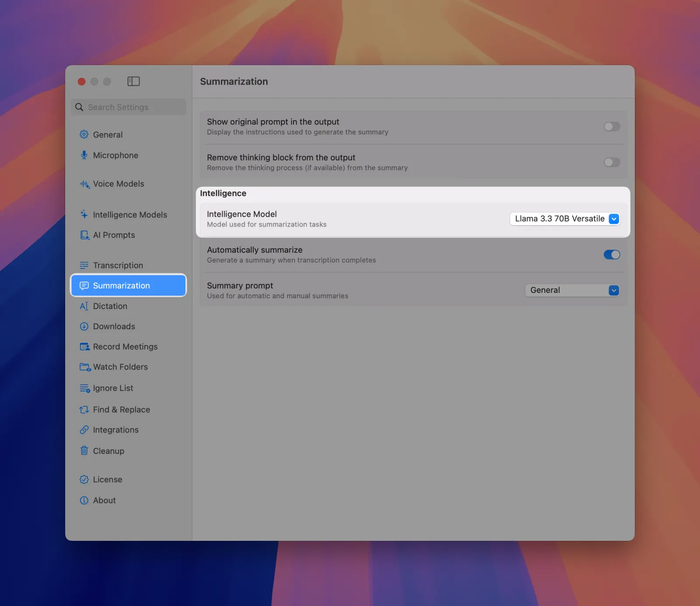Go to Find & Replace section

(x=128, y=410)
